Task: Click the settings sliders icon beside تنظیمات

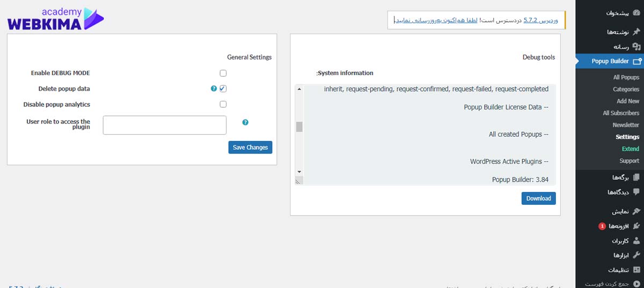Action: click(636, 270)
